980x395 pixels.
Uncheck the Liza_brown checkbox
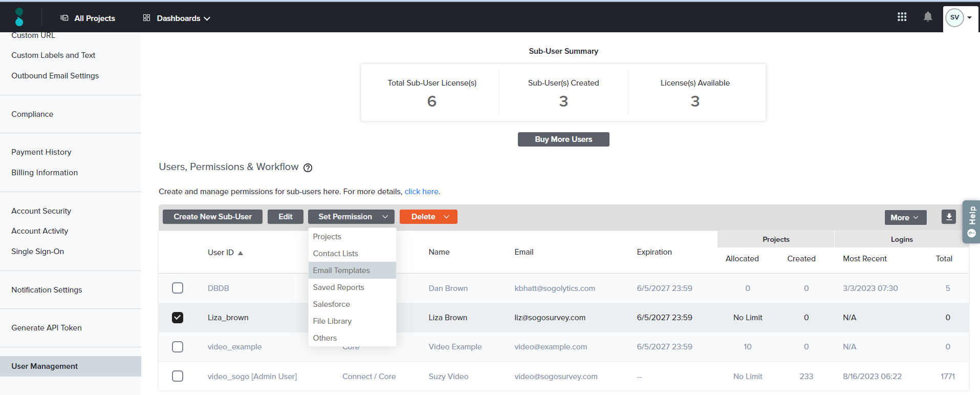pos(178,318)
